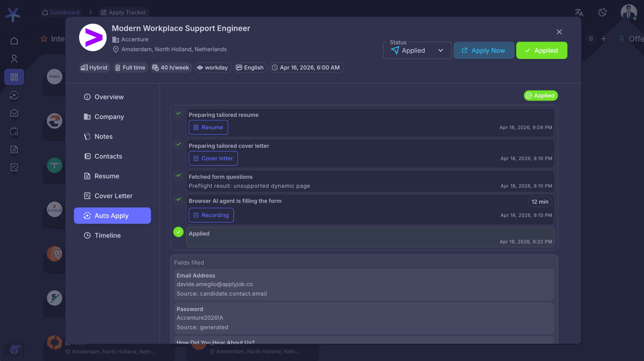
Task: Click the green Applied status badge in panel
Action: [541, 96]
